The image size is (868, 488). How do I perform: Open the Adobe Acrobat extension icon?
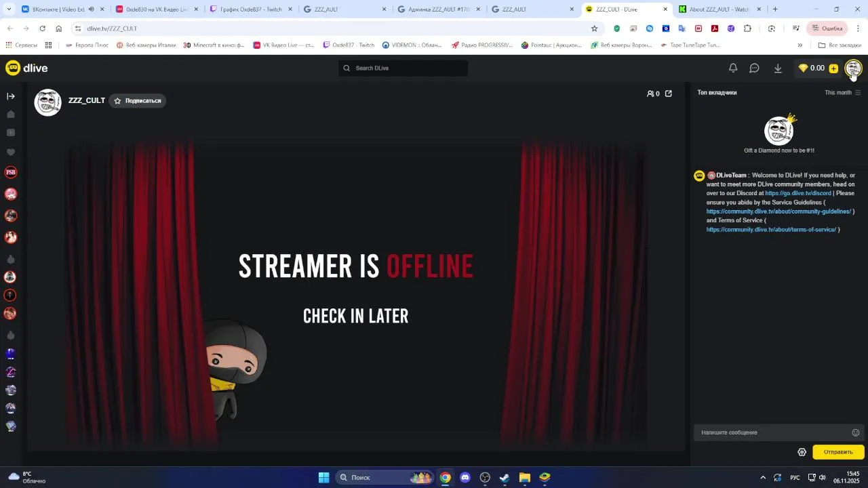[715, 28]
